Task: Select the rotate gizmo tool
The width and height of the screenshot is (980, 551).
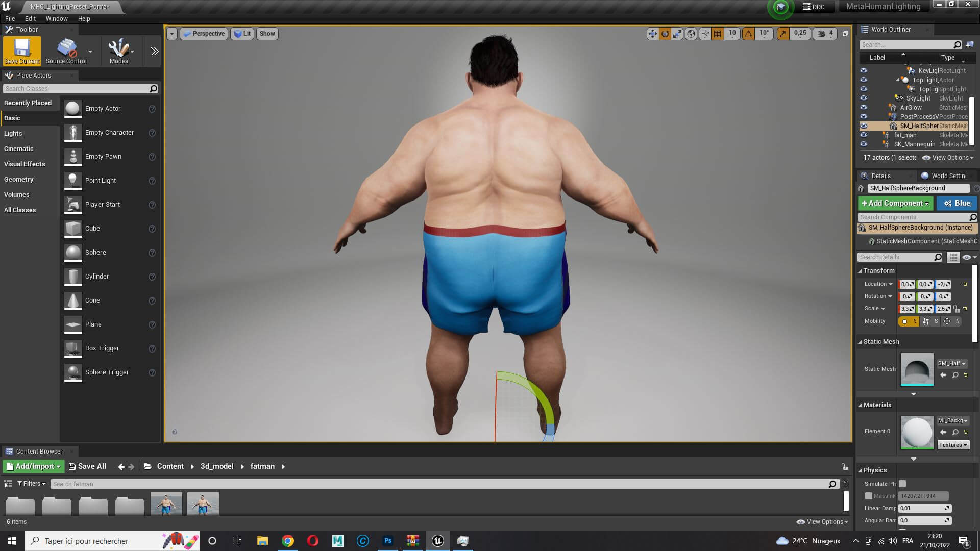Action: pos(665,34)
